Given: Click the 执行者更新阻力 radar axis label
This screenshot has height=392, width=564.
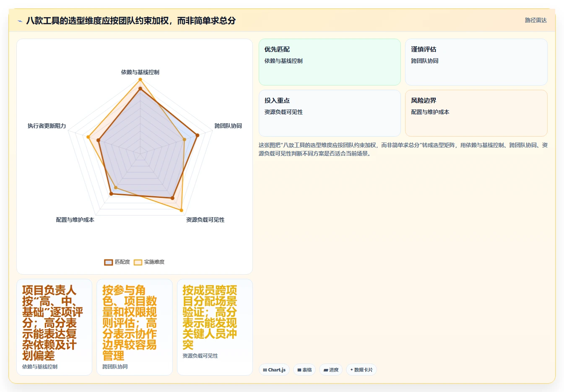Looking at the screenshot, I should (47, 126).
